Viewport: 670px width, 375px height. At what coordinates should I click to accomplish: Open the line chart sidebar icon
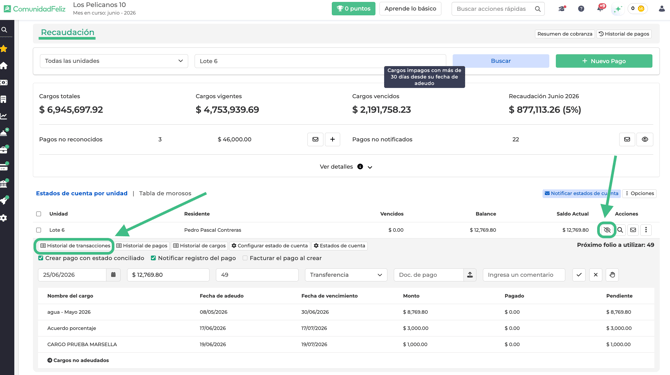pyautogui.click(x=4, y=116)
